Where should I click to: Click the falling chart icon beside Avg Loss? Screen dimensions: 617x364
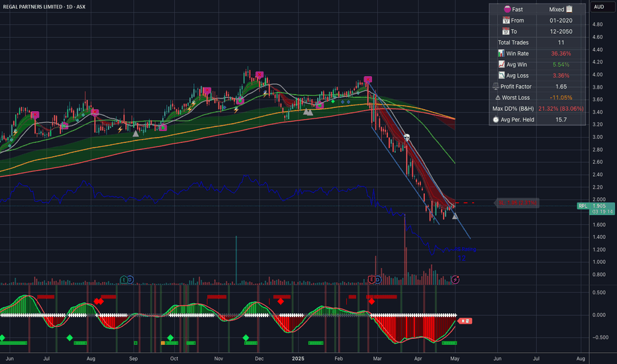pos(502,75)
